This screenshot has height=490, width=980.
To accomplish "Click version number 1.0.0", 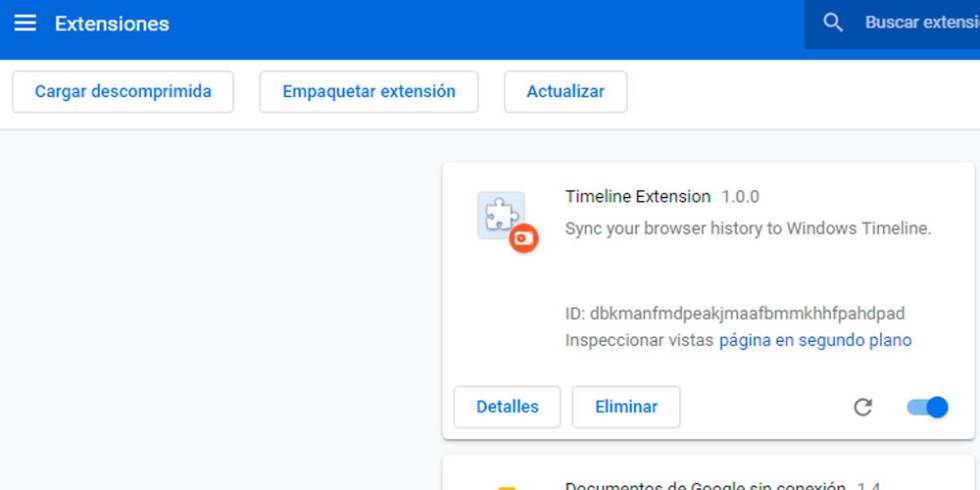I will pyautogui.click(x=741, y=197).
